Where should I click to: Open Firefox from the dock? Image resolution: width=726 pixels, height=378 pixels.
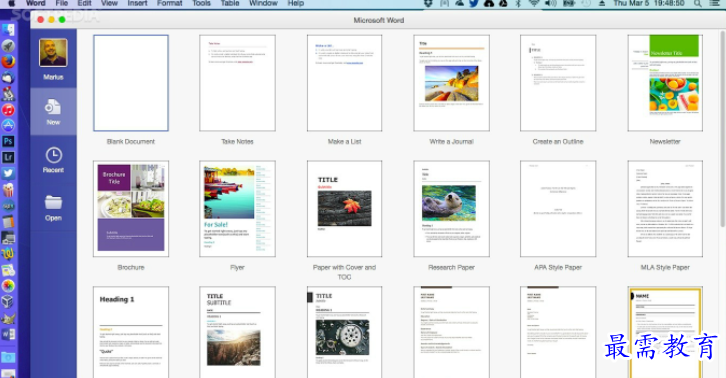point(8,61)
